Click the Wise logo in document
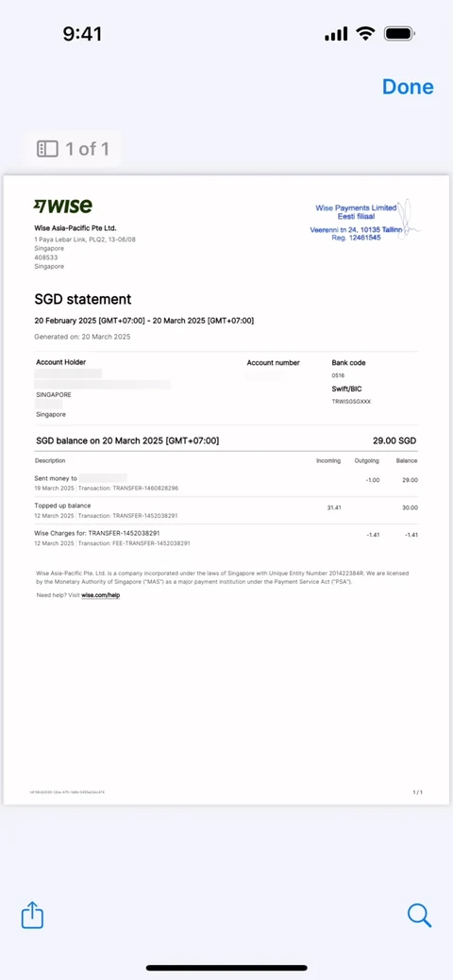The image size is (453, 980). click(62, 206)
